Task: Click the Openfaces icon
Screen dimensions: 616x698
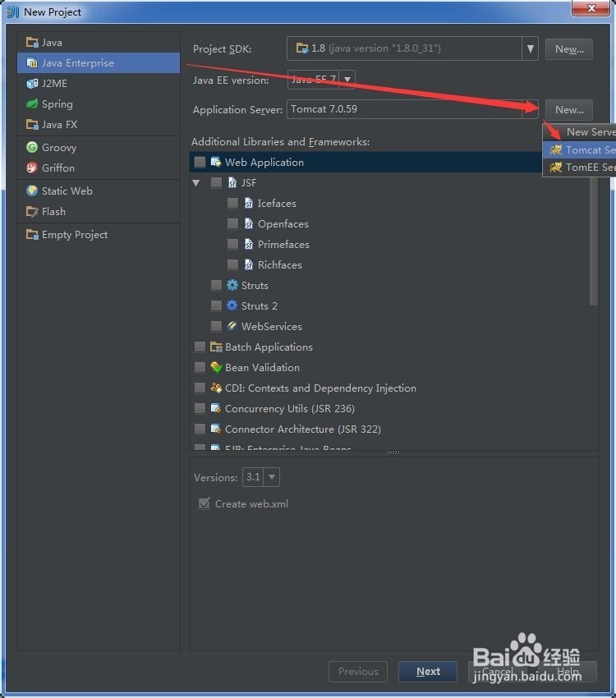Action: 249,223
